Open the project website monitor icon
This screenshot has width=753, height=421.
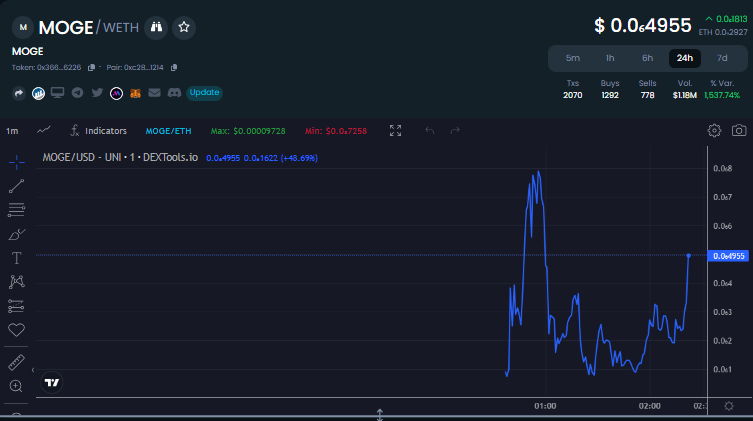(58, 93)
